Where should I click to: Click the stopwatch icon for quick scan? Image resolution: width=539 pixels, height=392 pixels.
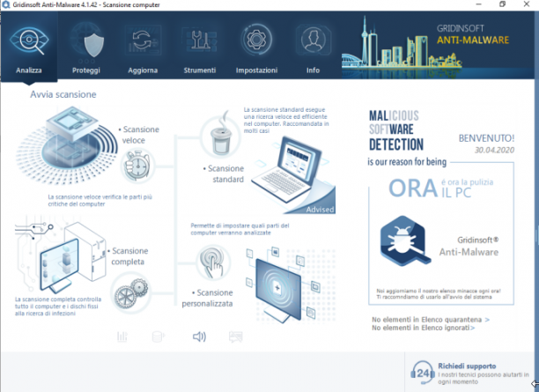click(137, 166)
